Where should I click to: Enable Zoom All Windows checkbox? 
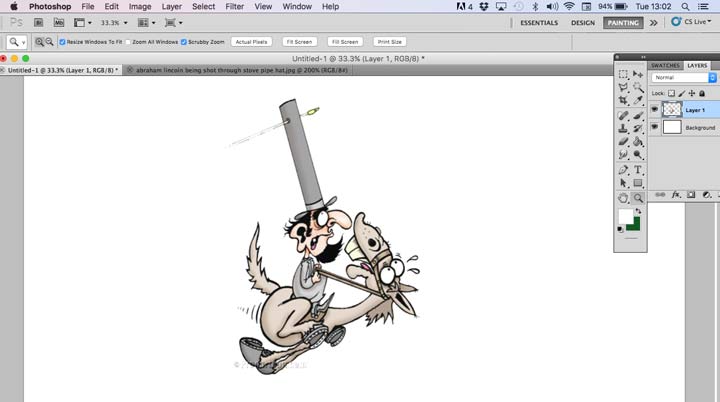coord(128,42)
